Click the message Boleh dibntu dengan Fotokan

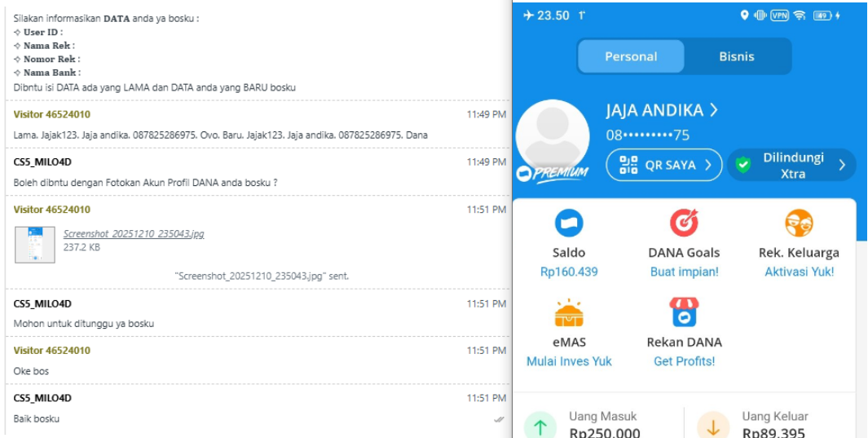(145, 183)
